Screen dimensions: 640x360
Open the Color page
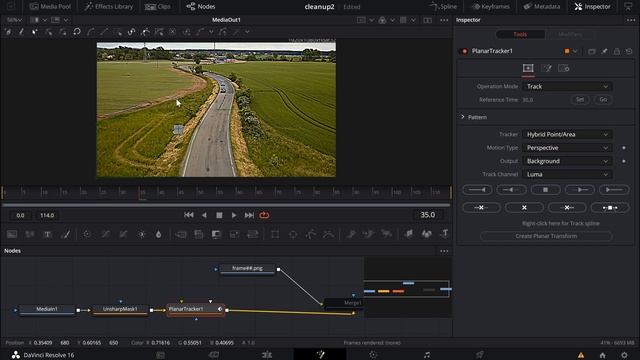(373, 355)
